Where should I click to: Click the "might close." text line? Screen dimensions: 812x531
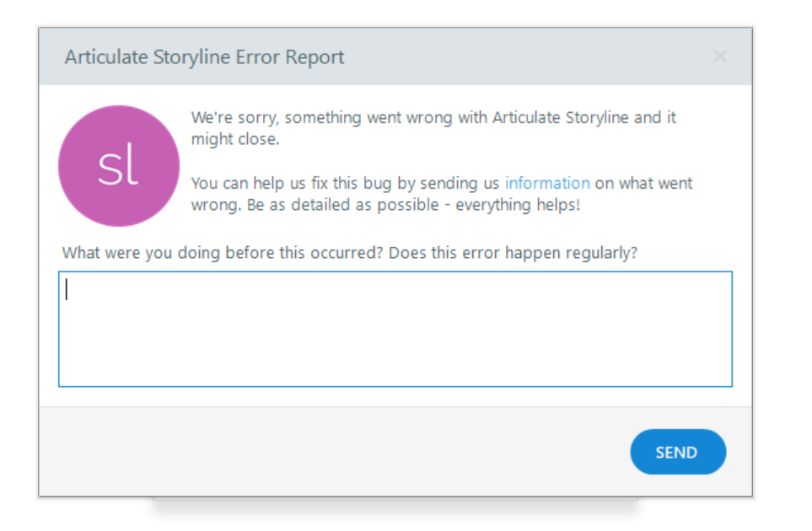234,139
